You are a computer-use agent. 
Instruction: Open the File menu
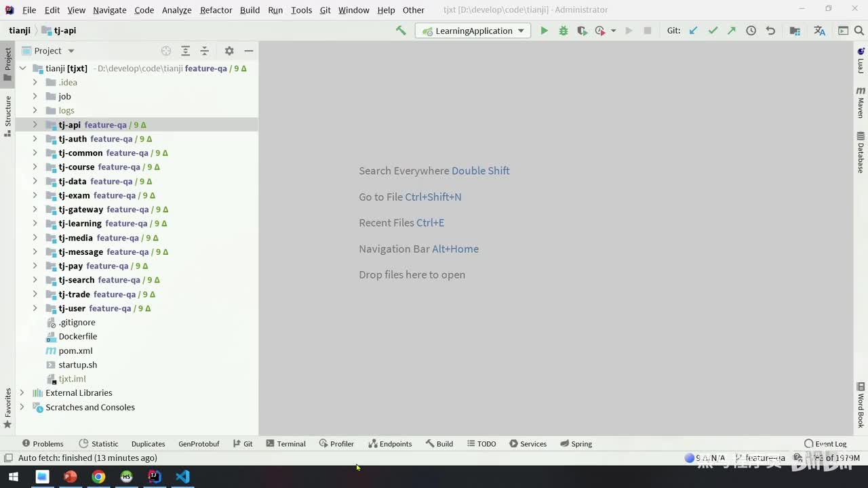[29, 10]
